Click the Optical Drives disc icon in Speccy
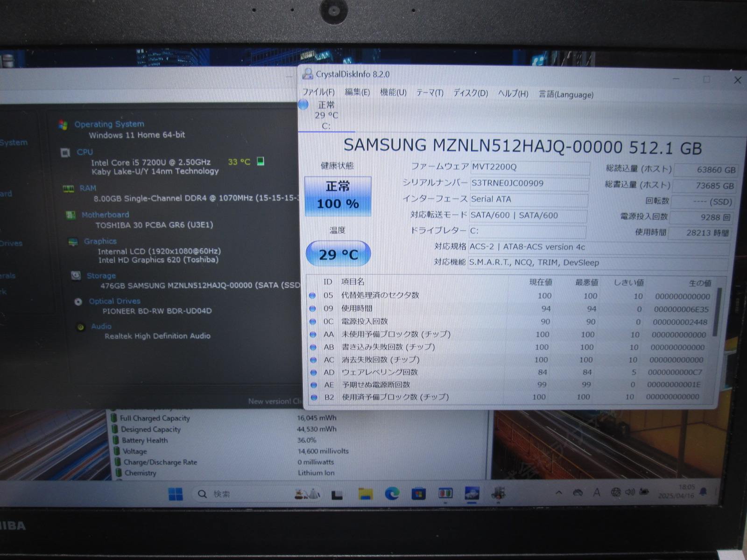Screen dimensions: 747x560 pos(78,302)
